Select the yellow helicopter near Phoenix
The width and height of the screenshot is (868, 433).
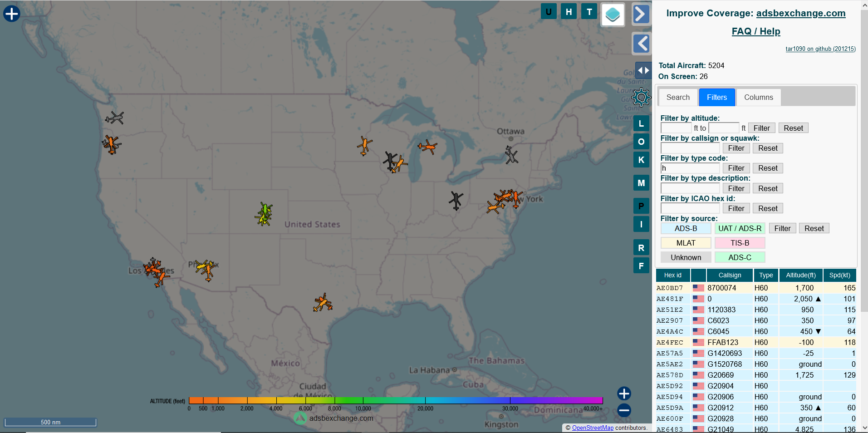[203, 266]
